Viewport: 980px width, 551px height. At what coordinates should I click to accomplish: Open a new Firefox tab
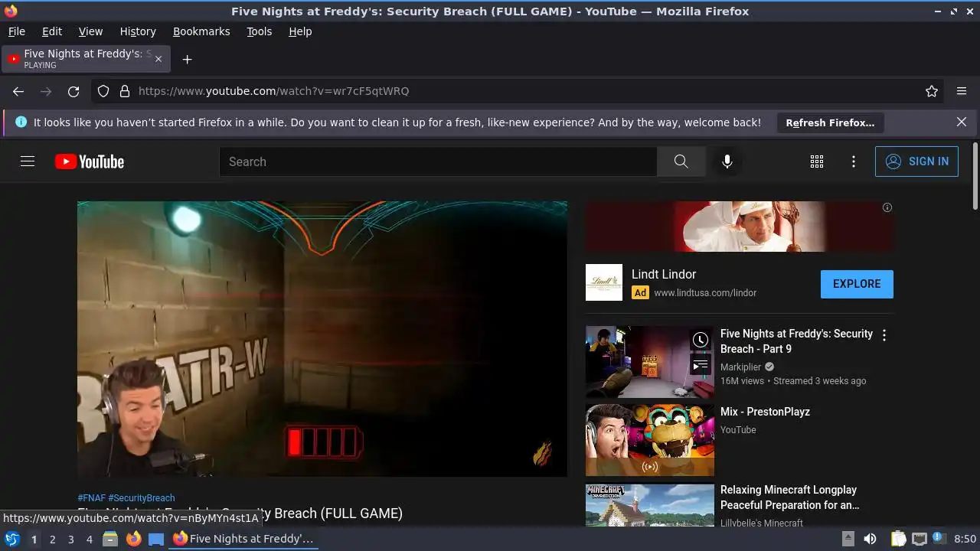[187, 59]
